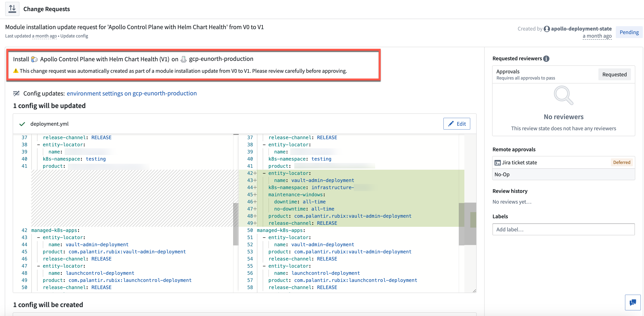Click the No-Op remote approval row
The width and height of the screenshot is (644, 316).
click(563, 174)
